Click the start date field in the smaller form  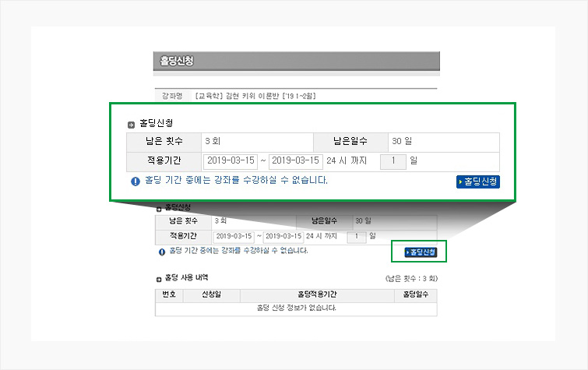[234, 235]
